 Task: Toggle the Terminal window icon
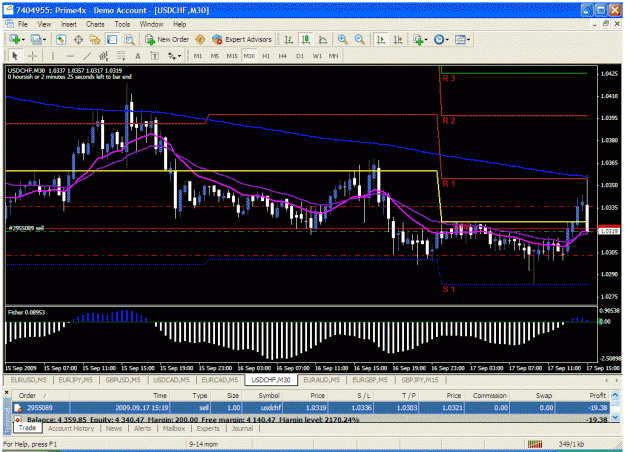coord(112,39)
